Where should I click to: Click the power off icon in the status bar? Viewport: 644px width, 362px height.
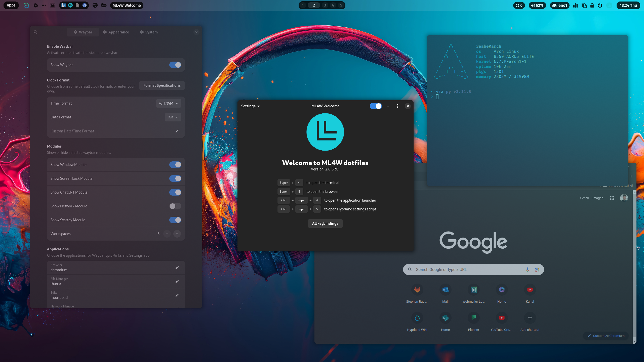click(600, 6)
